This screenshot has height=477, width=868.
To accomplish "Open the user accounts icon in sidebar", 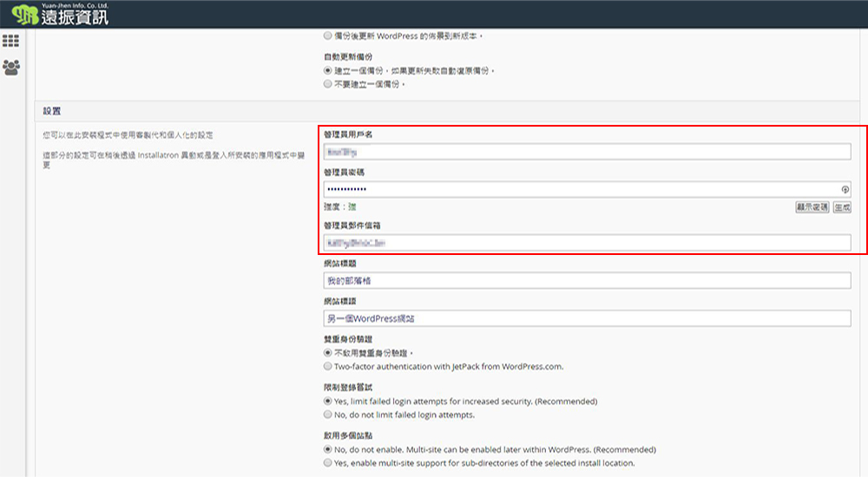I will click(x=11, y=66).
